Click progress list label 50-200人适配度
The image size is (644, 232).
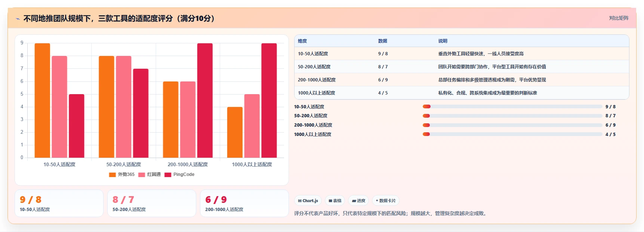coord(311,116)
